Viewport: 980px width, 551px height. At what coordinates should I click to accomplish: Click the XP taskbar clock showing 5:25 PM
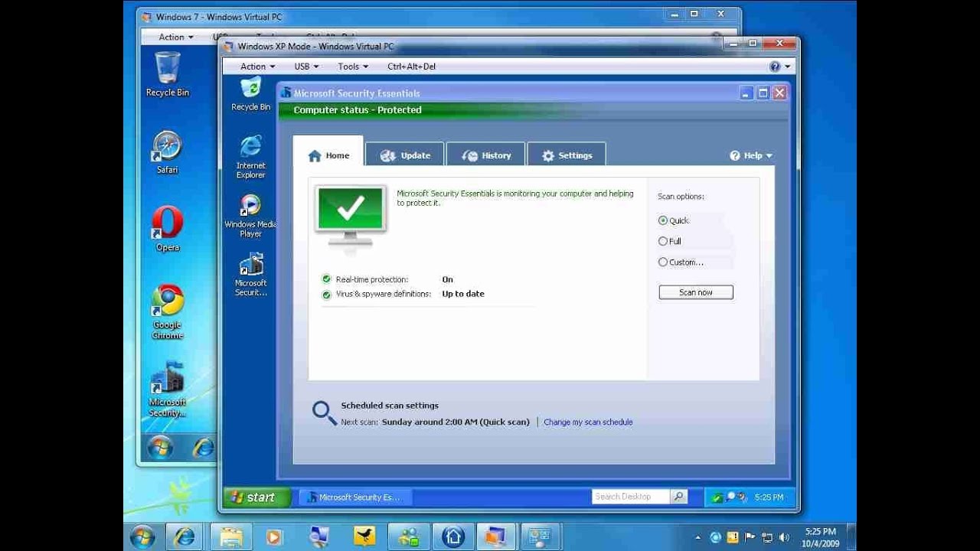click(769, 497)
